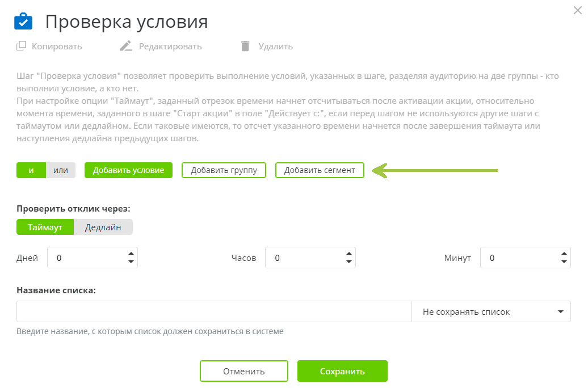The image size is (588, 388).
Task: Select the Таймаут option
Action: pos(45,226)
